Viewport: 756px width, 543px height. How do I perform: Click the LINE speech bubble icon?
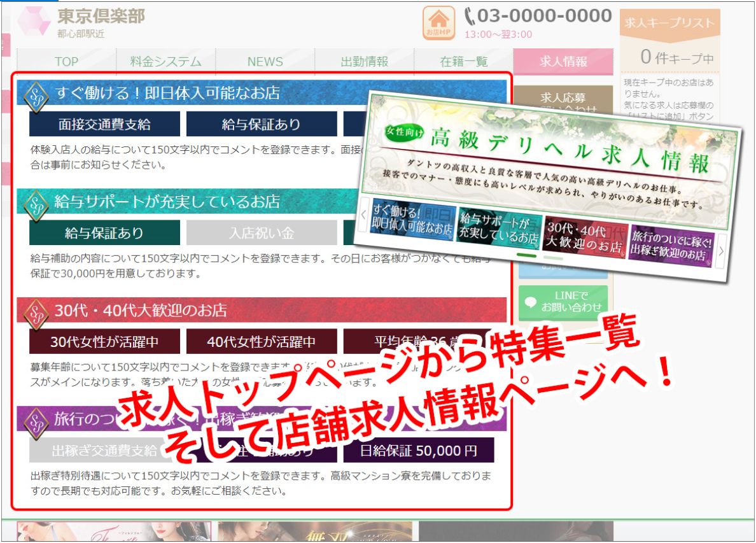530,302
